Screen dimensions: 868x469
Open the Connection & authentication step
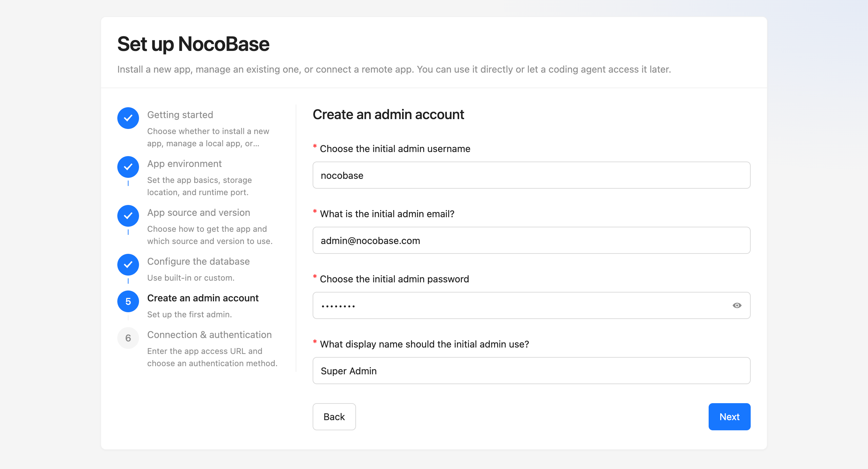(x=210, y=335)
